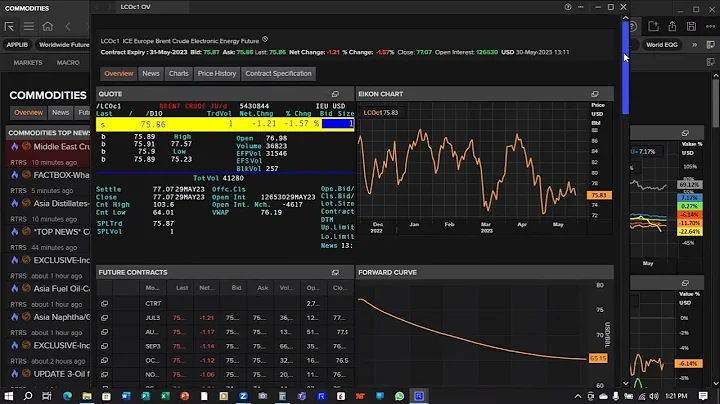
Task: Open Excel from the taskbar
Action: tap(165, 396)
